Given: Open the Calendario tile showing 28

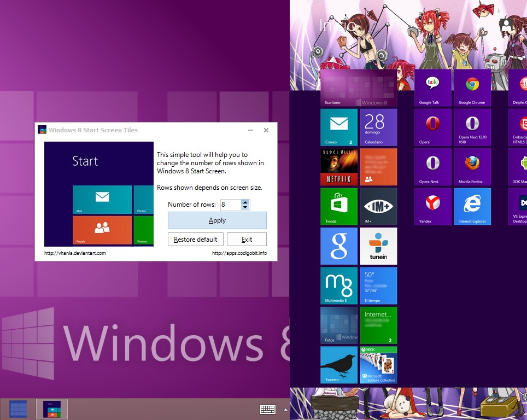Looking at the screenshot, I should coord(378,127).
